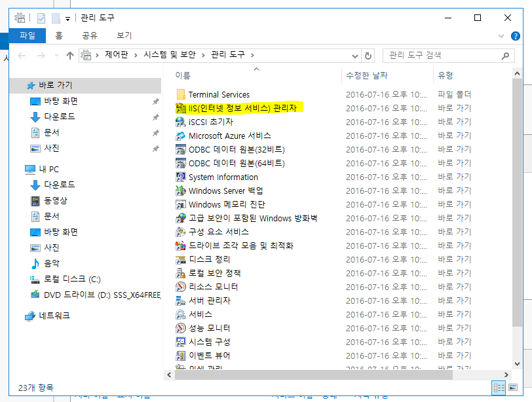Switch to details view layout icon
This screenshot has height=402, width=532.
coord(499,388)
